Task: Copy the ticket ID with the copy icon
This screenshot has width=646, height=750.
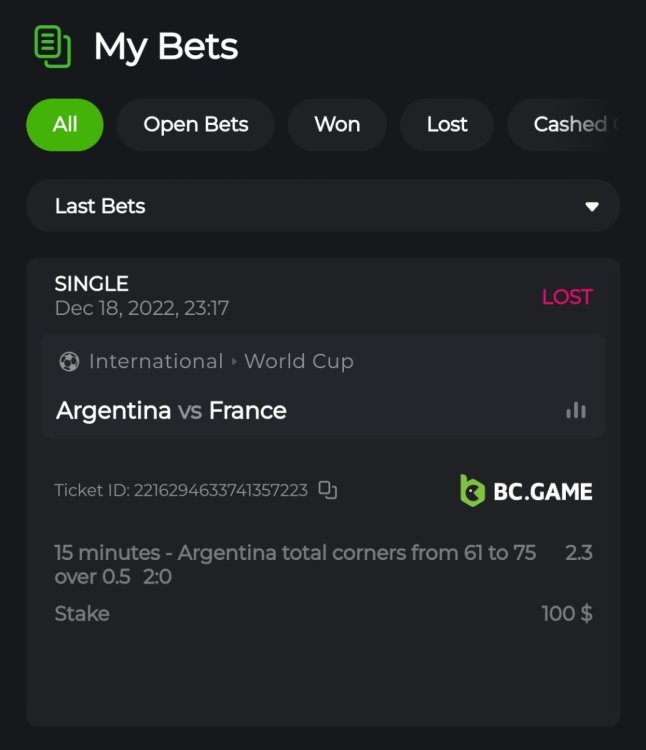Action: tap(327, 490)
